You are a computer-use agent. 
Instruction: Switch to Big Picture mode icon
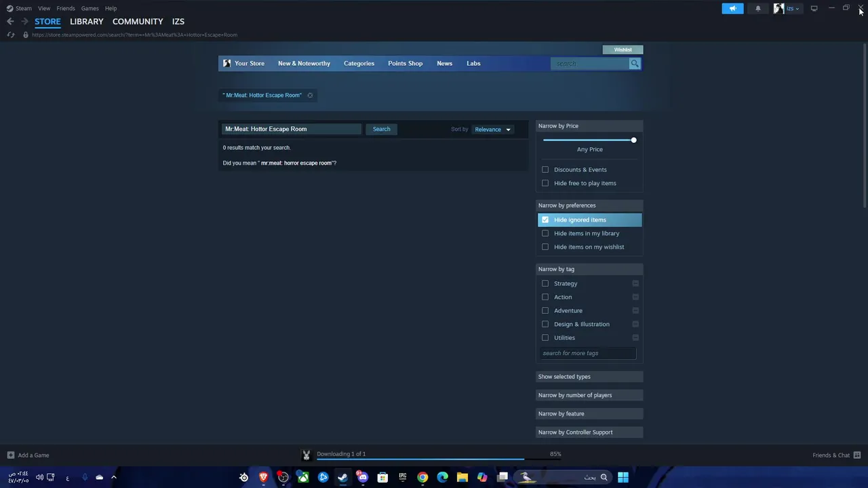click(x=814, y=8)
